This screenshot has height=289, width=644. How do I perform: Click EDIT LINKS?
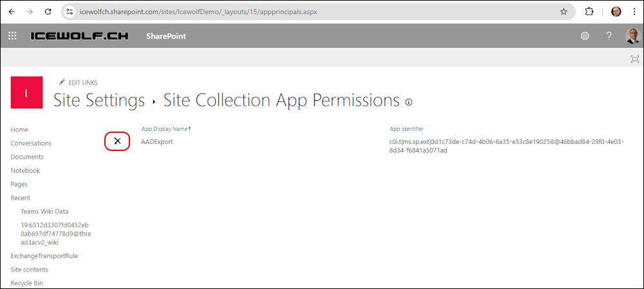pos(83,83)
